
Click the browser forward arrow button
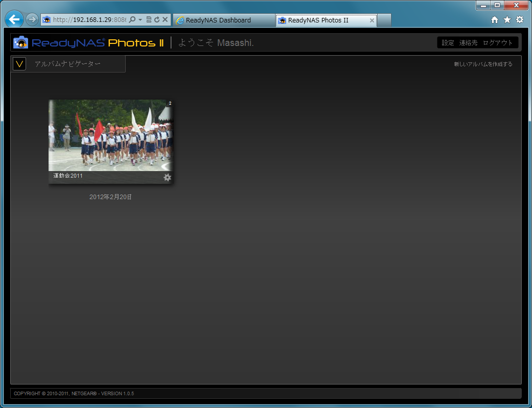click(32, 19)
